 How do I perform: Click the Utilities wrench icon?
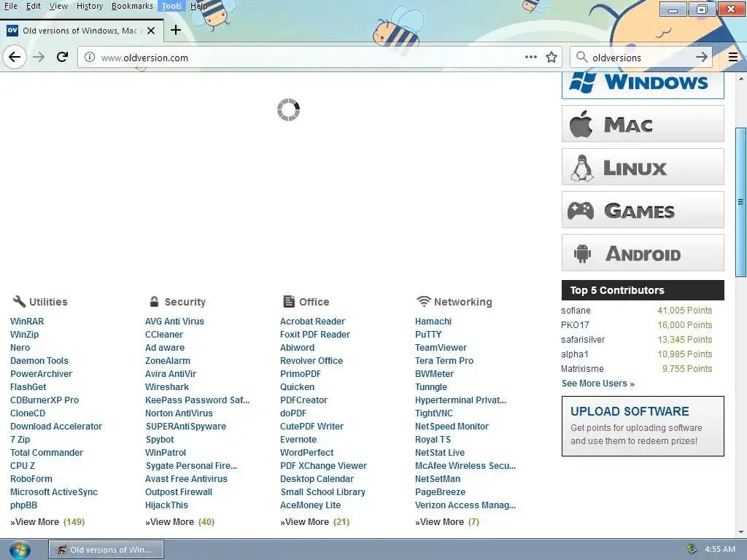(18, 301)
